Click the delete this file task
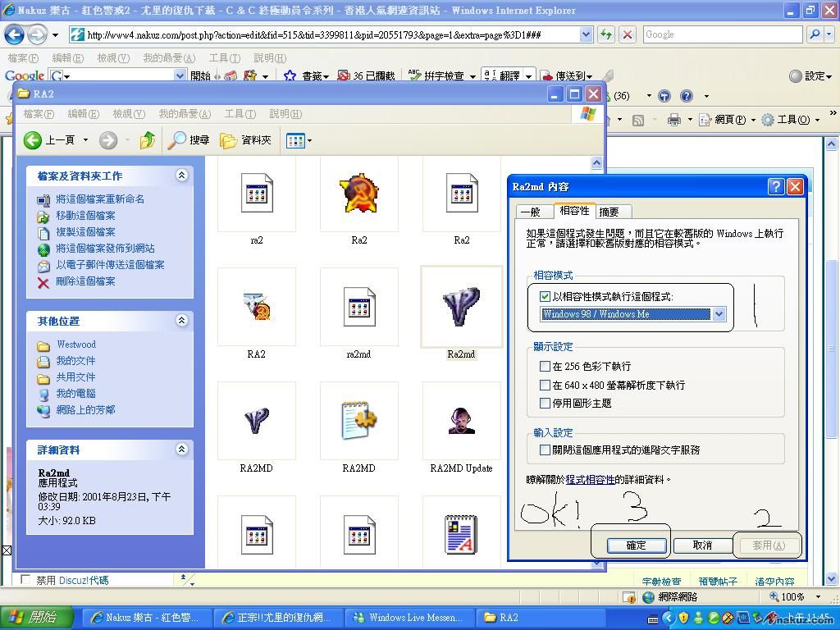 pos(75,281)
